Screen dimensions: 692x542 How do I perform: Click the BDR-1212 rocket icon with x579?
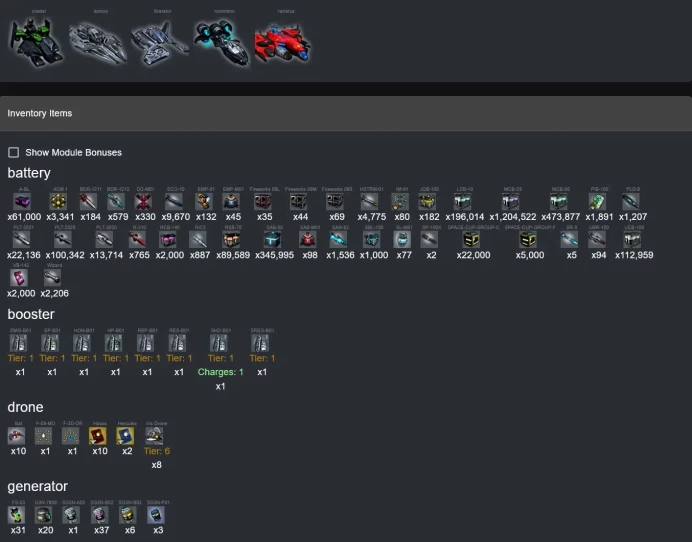pyautogui.click(x=116, y=202)
